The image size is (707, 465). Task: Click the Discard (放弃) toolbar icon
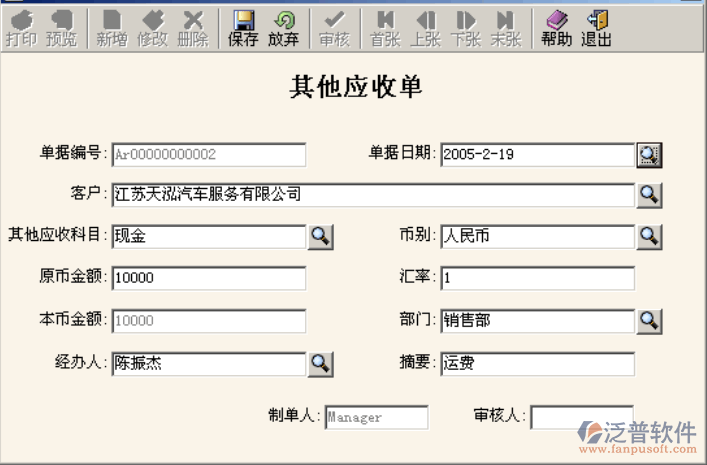284,29
